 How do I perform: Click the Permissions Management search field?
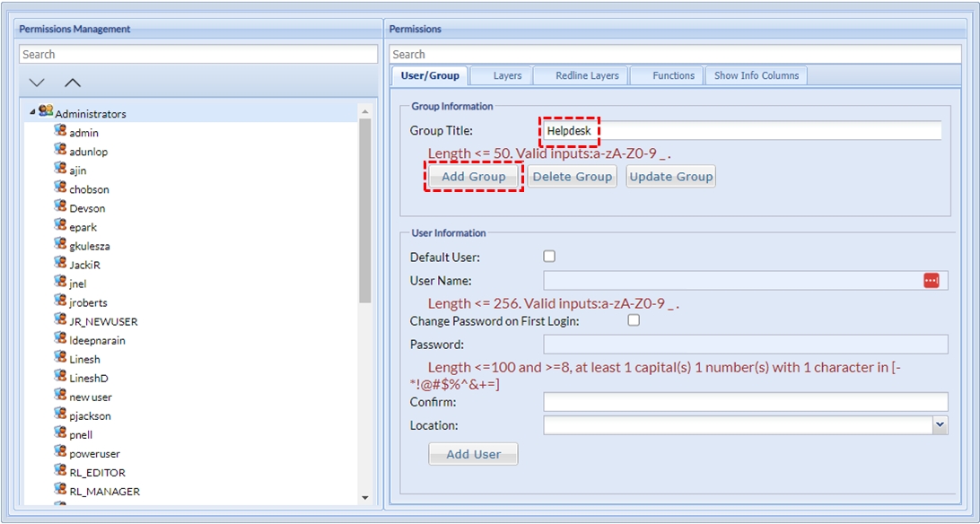(x=197, y=55)
